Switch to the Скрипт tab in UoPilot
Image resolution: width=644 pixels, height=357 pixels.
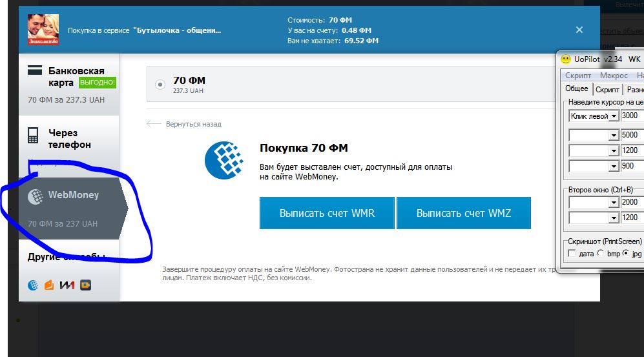(607, 90)
